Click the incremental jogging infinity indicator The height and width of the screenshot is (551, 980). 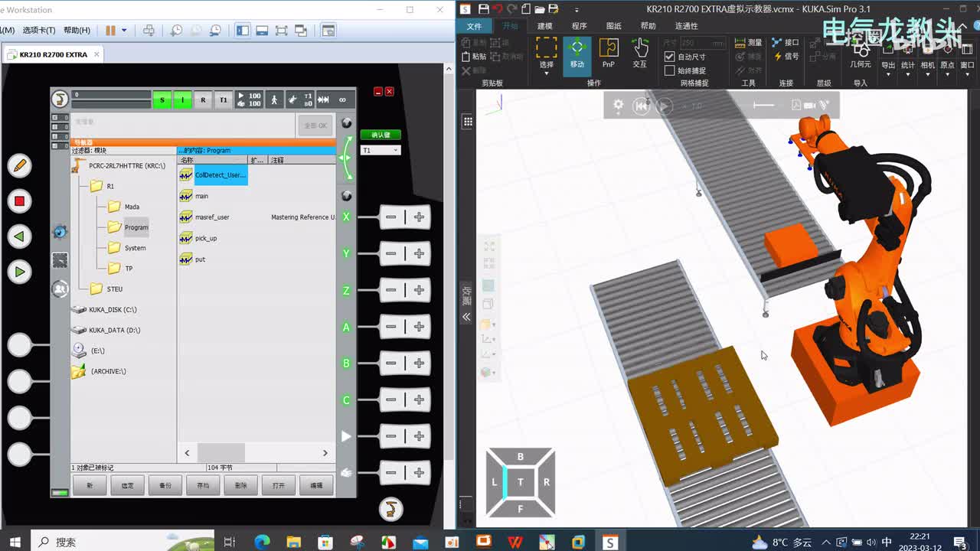click(343, 99)
